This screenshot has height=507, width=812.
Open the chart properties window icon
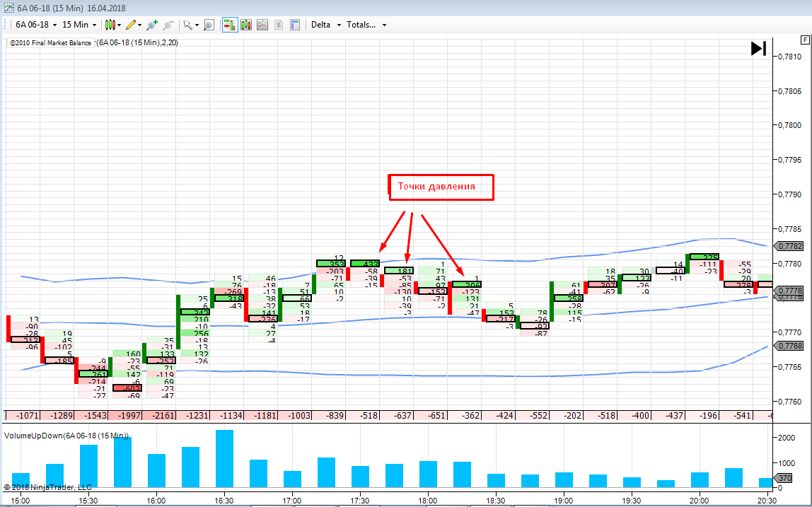pyautogui.click(x=295, y=25)
